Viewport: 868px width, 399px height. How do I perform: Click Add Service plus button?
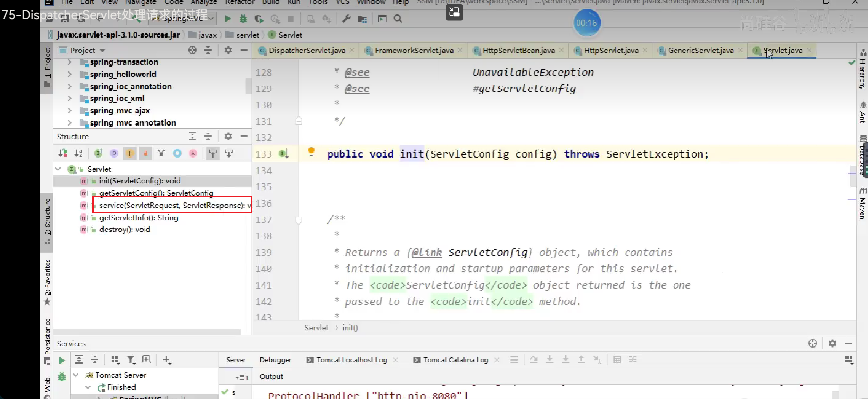pos(167,360)
